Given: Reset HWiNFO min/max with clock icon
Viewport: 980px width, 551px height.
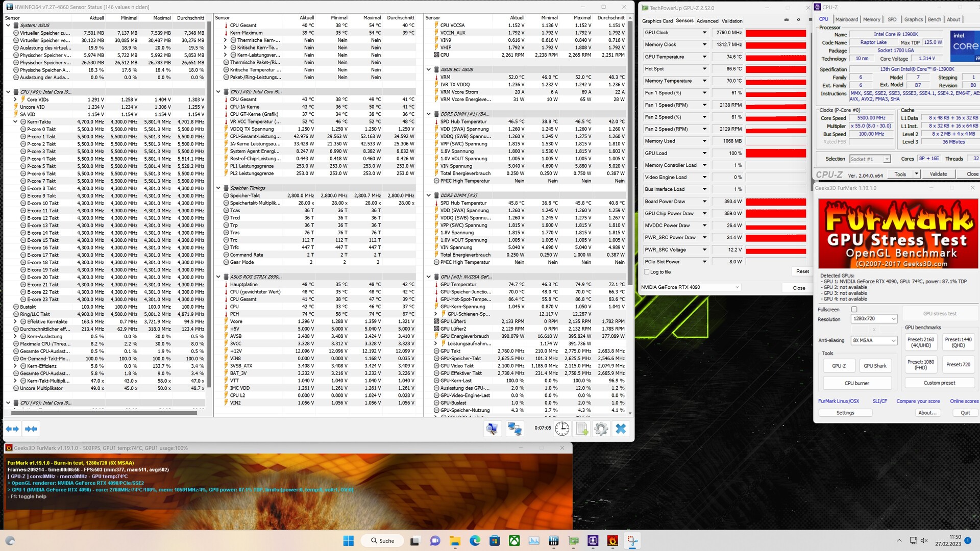Looking at the screenshot, I should (x=562, y=429).
